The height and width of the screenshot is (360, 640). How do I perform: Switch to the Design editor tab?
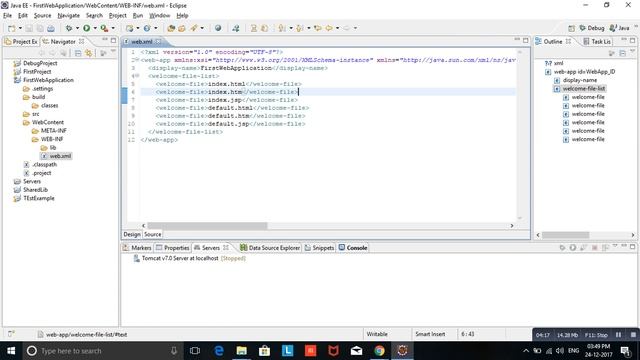pyautogui.click(x=132, y=234)
